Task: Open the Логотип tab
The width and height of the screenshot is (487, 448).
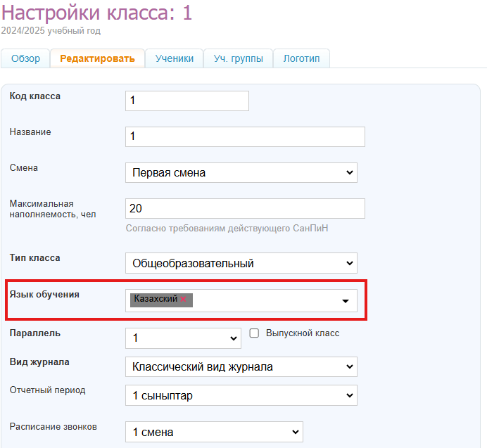Action: coord(301,59)
